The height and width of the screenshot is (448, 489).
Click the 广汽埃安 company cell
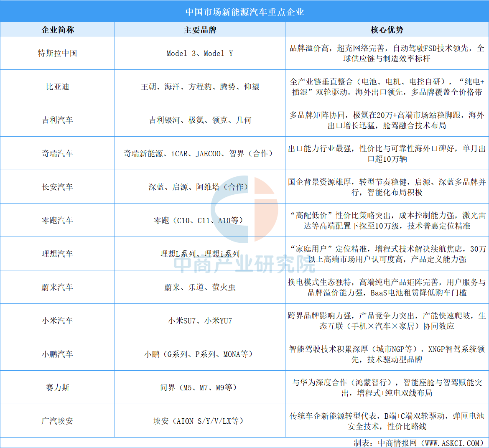(57, 421)
